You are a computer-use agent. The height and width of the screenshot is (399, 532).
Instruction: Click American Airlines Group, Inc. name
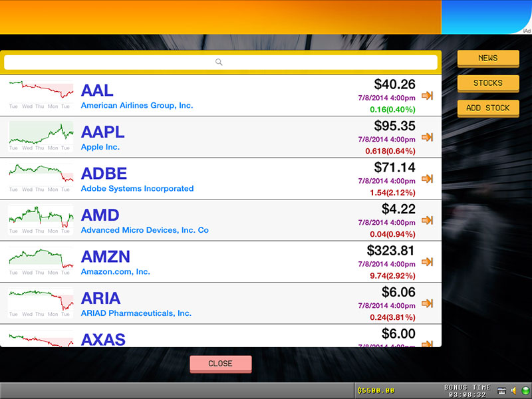tap(137, 106)
